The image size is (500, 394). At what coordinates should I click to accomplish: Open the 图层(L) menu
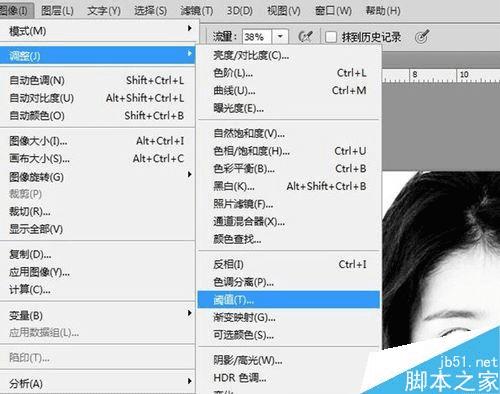pos(57,11)
